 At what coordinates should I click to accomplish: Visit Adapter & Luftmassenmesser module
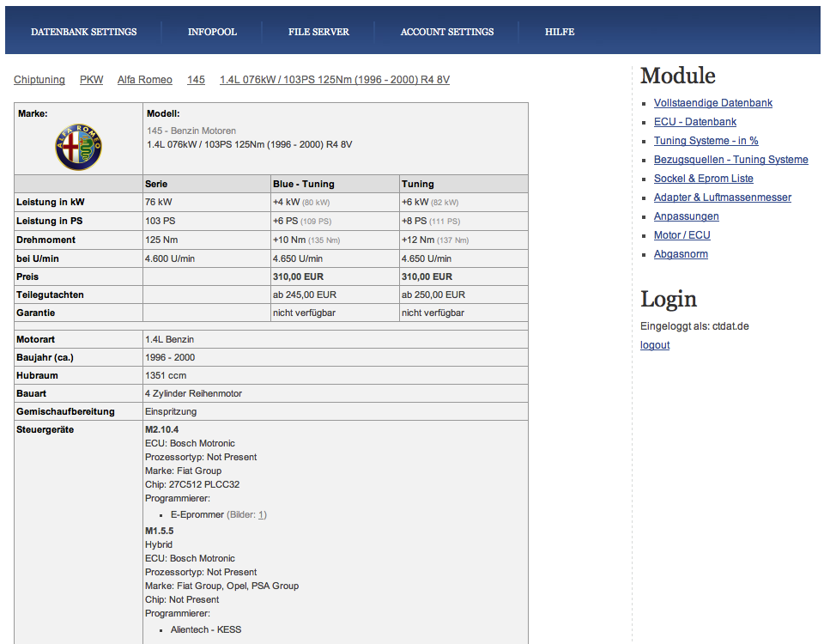[x=723, y=197]
